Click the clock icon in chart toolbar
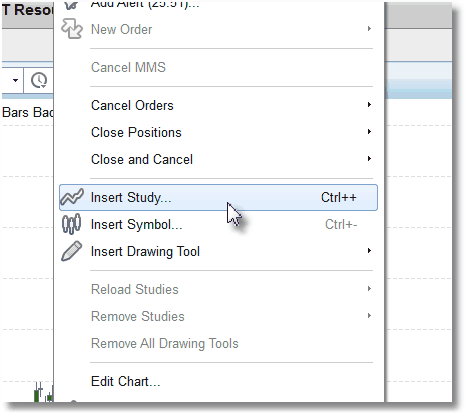Screen dimensions: 466x416 [39, 80]
